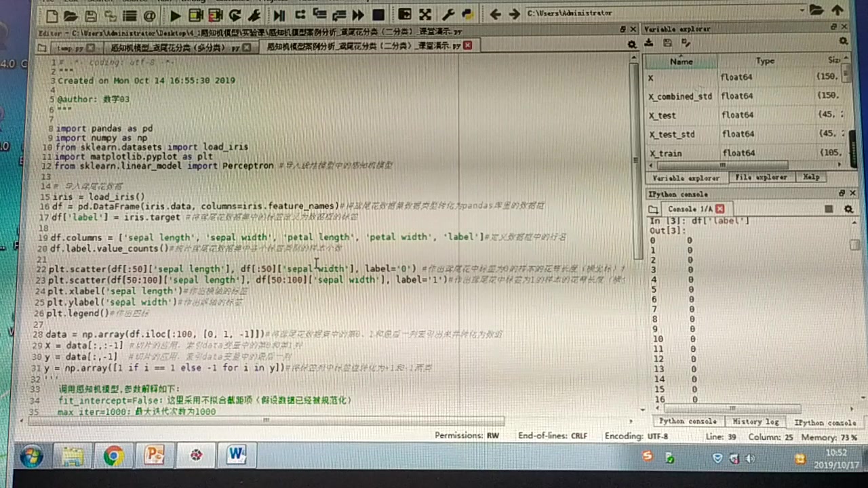Image resolution: width=868 pixels, height=488 pixels.
Task: Open the editor pane options gear menu
Action: pos(632,44)
